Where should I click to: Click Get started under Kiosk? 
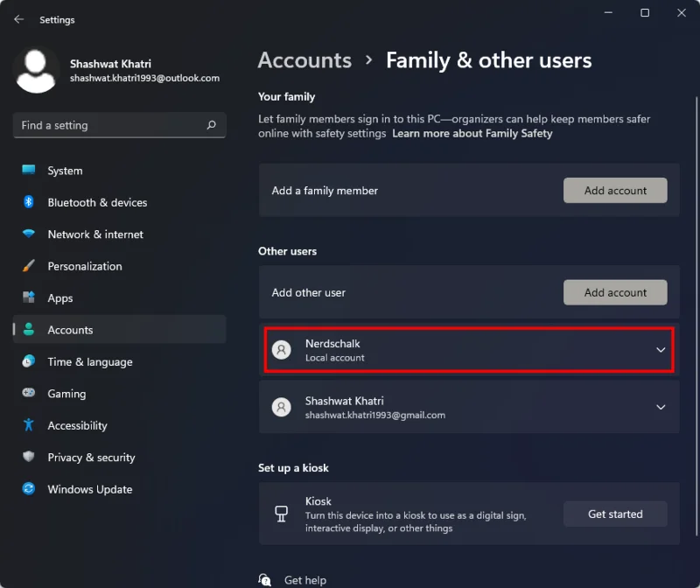tap(615, 514)
